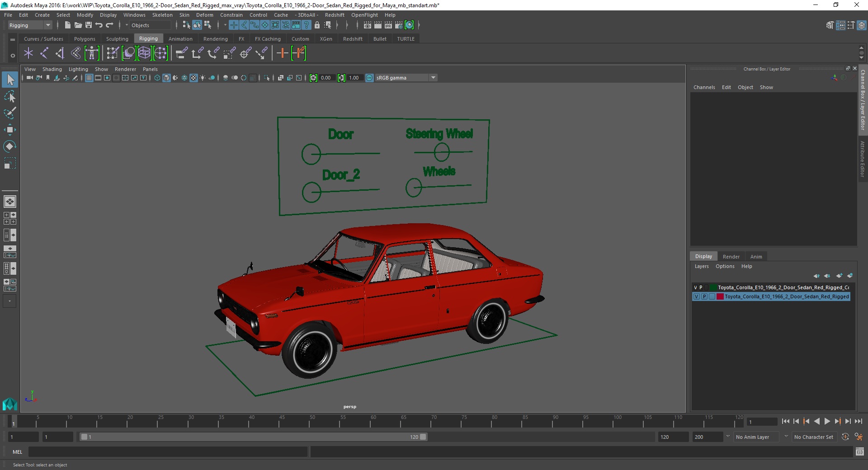
Task: Click the Create Lattice deformer shelf icon
Action: tap(144, 53)
